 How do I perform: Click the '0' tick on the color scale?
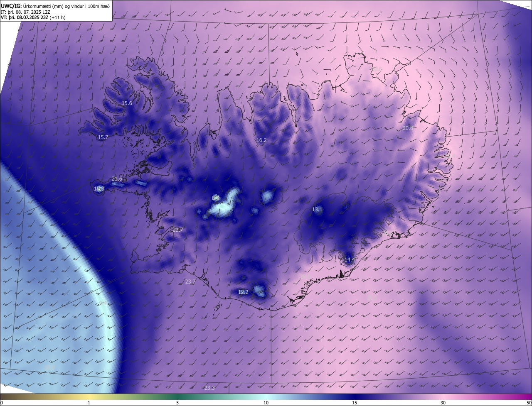pos(2,403)
